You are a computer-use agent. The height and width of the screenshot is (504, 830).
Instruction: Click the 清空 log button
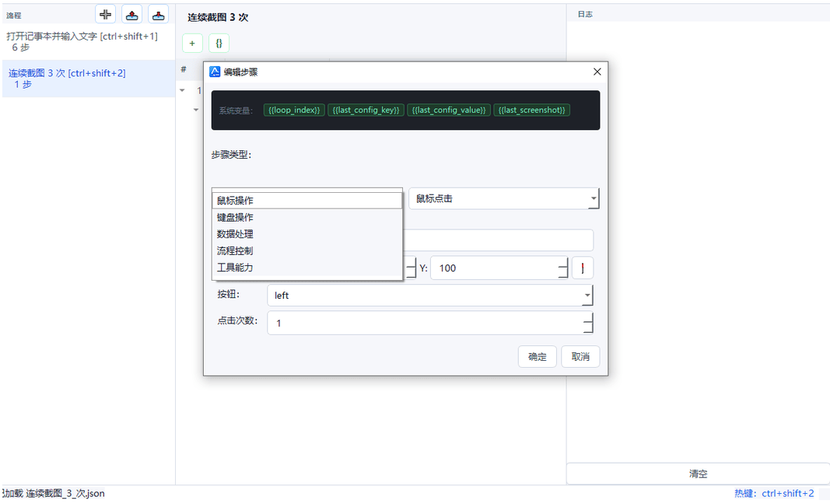(x=698, y=474)
